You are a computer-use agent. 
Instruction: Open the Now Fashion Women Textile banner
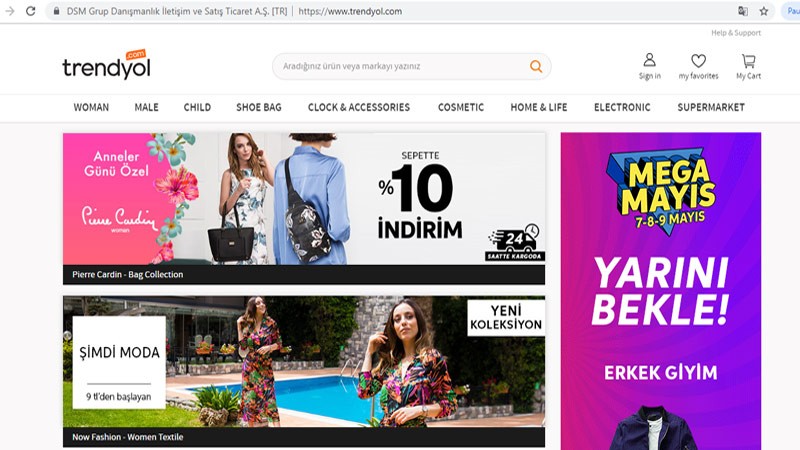(x=304, y=371)
